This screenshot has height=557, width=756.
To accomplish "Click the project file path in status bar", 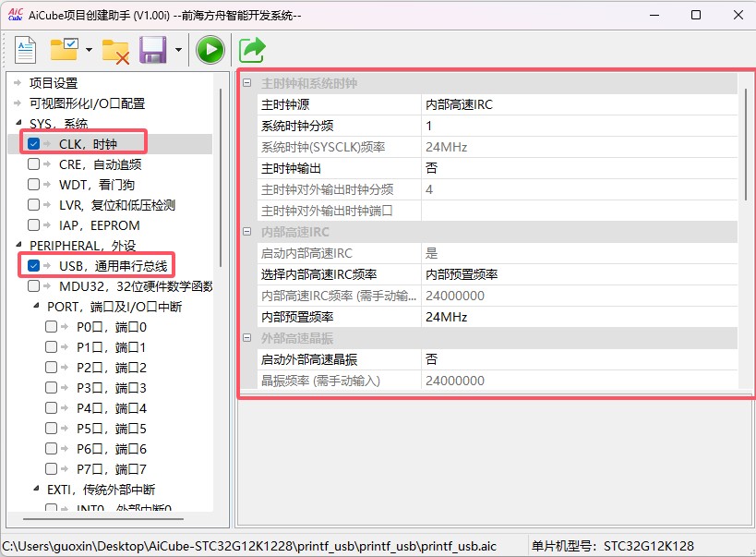I will (249, 546).
